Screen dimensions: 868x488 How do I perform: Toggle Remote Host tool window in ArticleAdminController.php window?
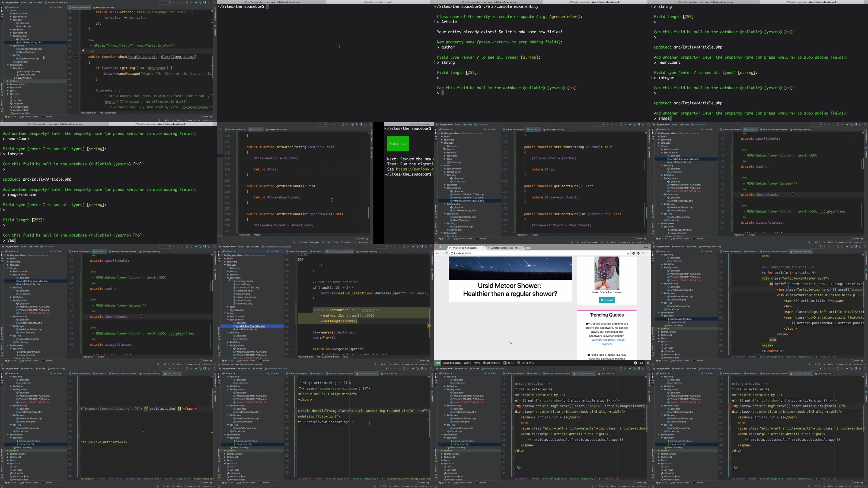point(432,258)
